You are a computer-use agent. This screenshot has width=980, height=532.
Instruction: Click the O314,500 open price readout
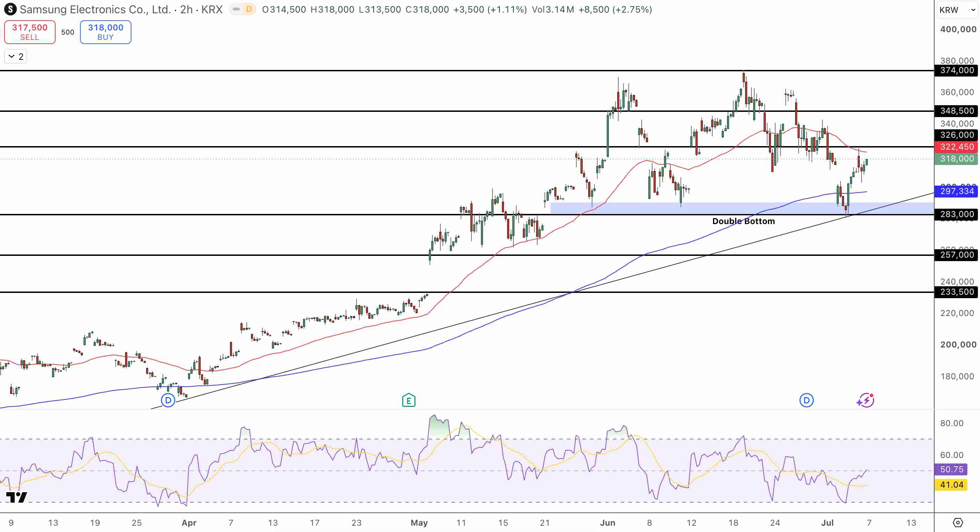click(x=284, y=9)
